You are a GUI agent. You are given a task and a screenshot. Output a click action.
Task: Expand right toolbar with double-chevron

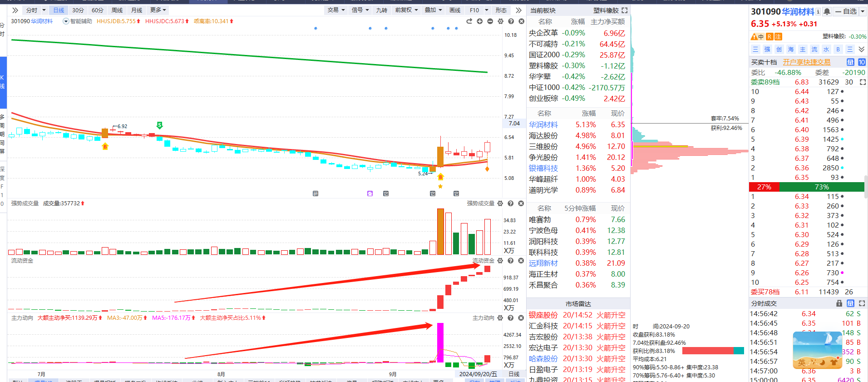click(519, 10)
